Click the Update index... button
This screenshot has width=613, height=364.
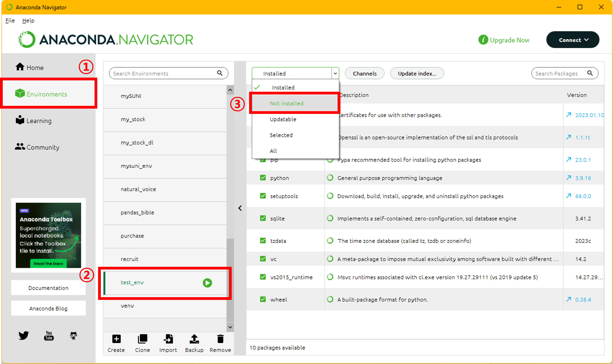click(x=417, y=73)
